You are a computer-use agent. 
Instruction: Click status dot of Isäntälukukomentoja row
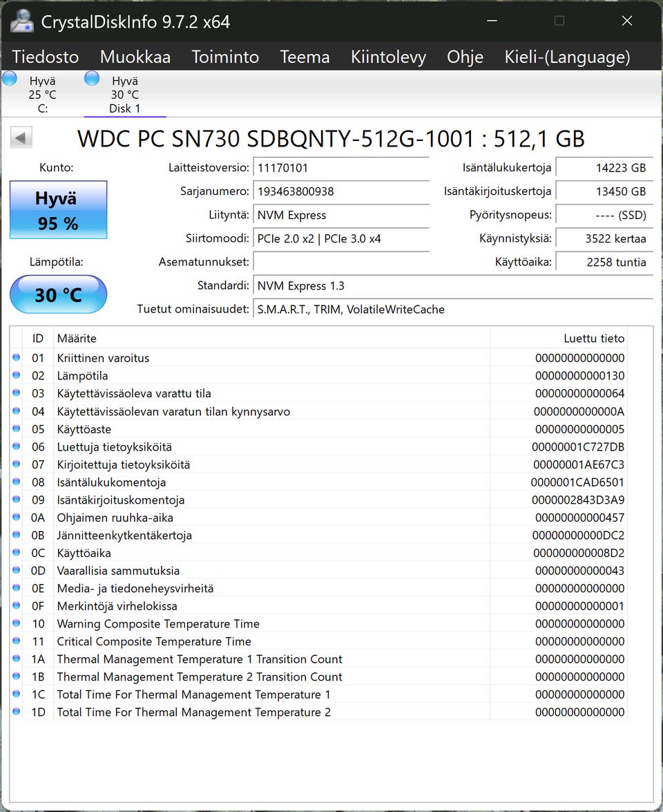pyautogui.click(x=17, y=481)
